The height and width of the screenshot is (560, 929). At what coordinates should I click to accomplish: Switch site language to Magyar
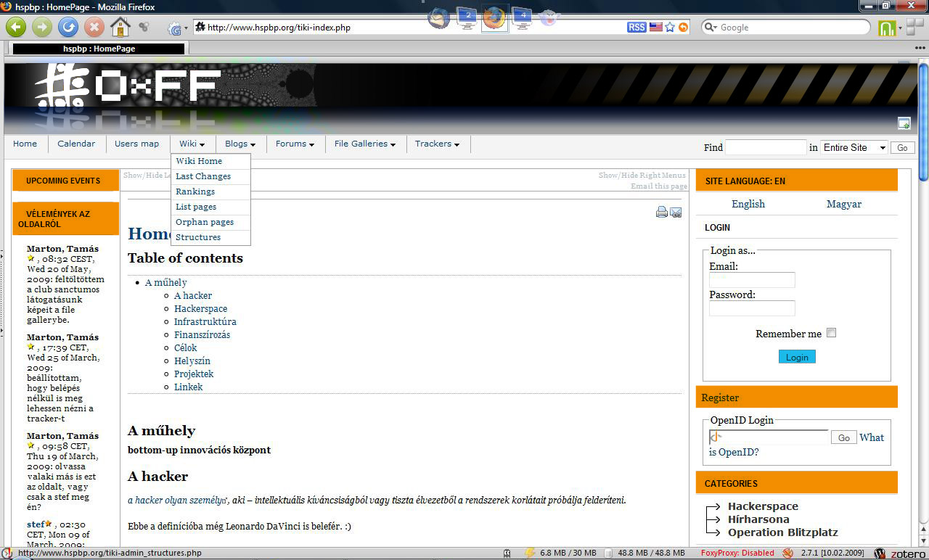tap(843, 204)
